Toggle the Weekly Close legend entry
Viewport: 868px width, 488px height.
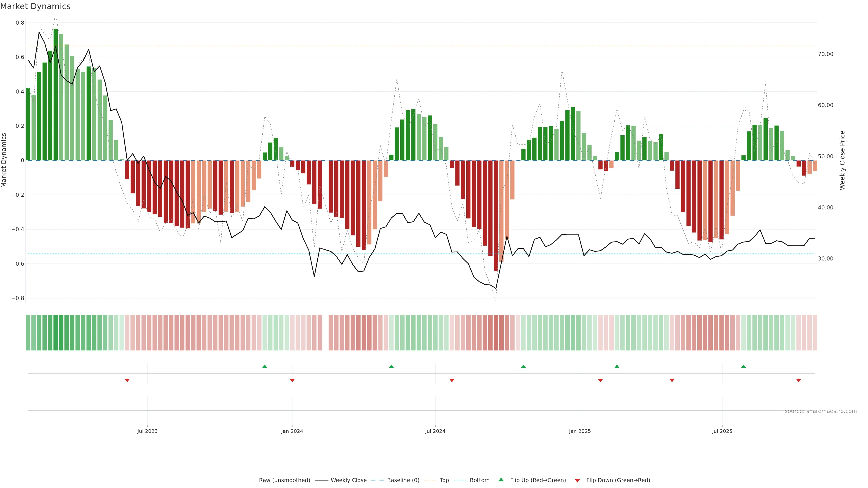[x=348, y=480]
